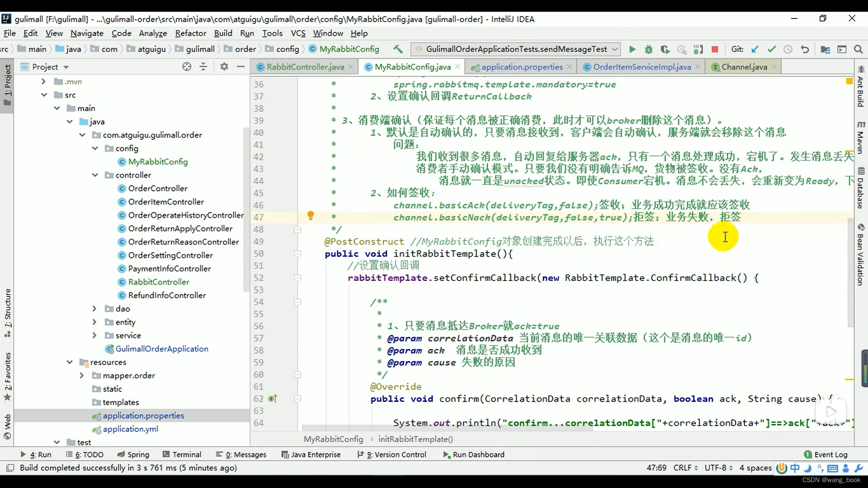Image resolution: width=868 pixels, height=488 pixels.
Task: Stop the running process red square
Action: [x=715, y=49]
